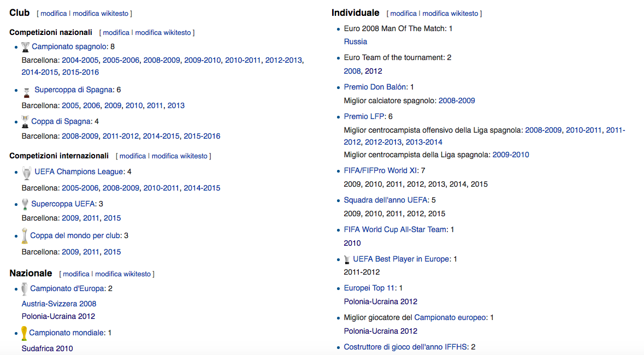
Task: Edit the Nazionale section via 'modifica'
Action: click(x=76, y=274)
